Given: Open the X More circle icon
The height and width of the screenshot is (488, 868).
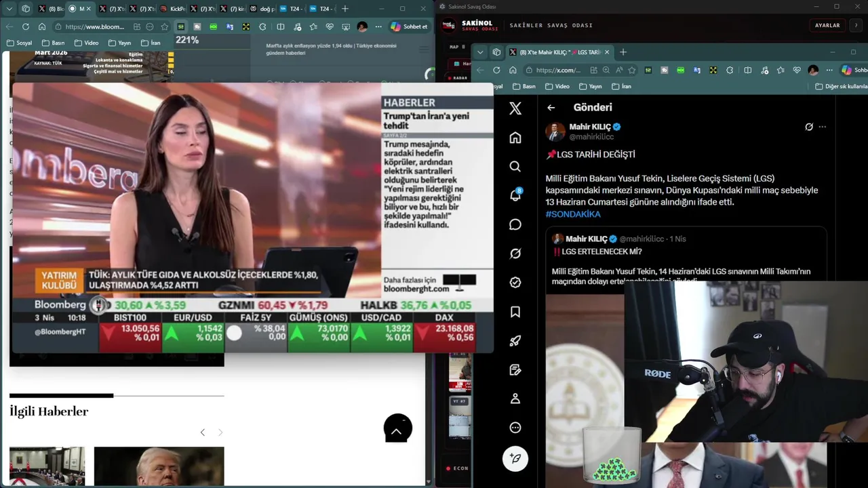Looking at the screenshot, I should [x=515, y=428].
